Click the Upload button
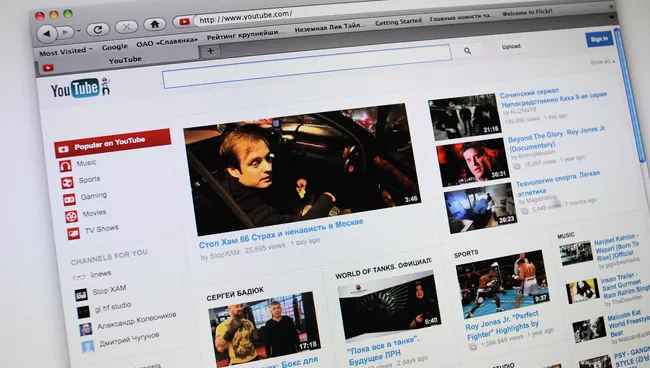Viewport: 650px width, 368px height. click(x=511, y=46)
